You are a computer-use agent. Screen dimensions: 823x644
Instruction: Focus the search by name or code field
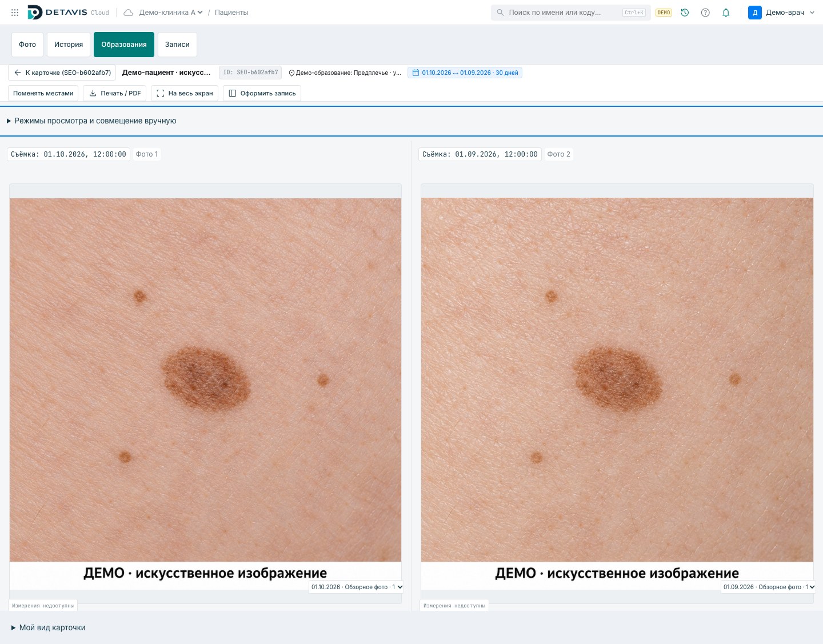tap(570, 13)
